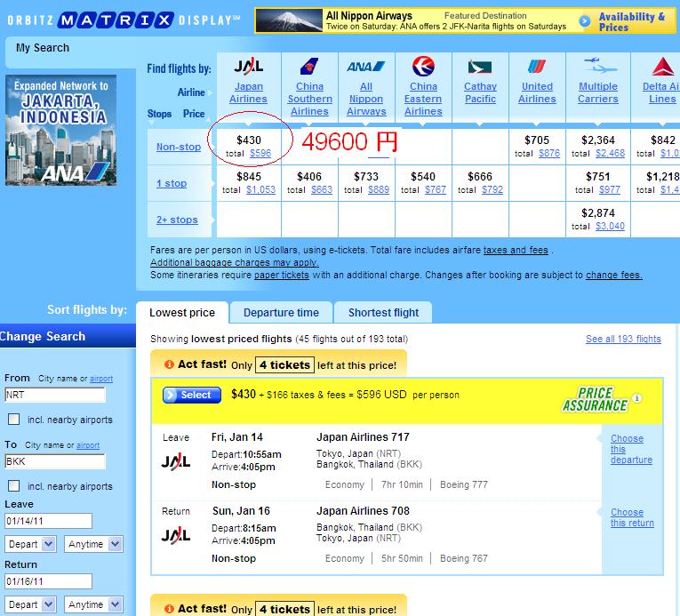
Task: Click Choose this departure
Action: (x=631, y=449)
